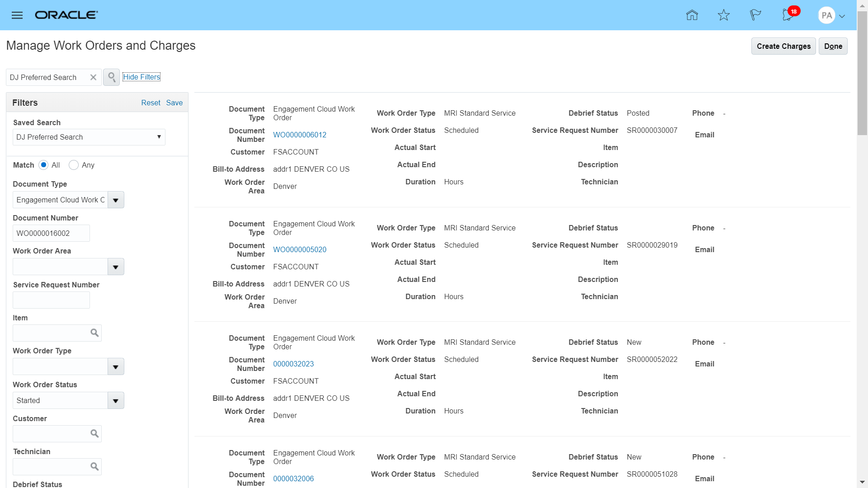Run search with magnifier button

pyautogui.click(x=111, y=77)
